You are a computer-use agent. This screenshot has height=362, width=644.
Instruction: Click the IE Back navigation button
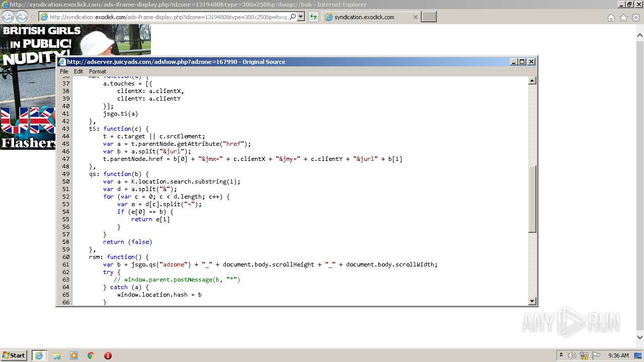click(8, 17)
